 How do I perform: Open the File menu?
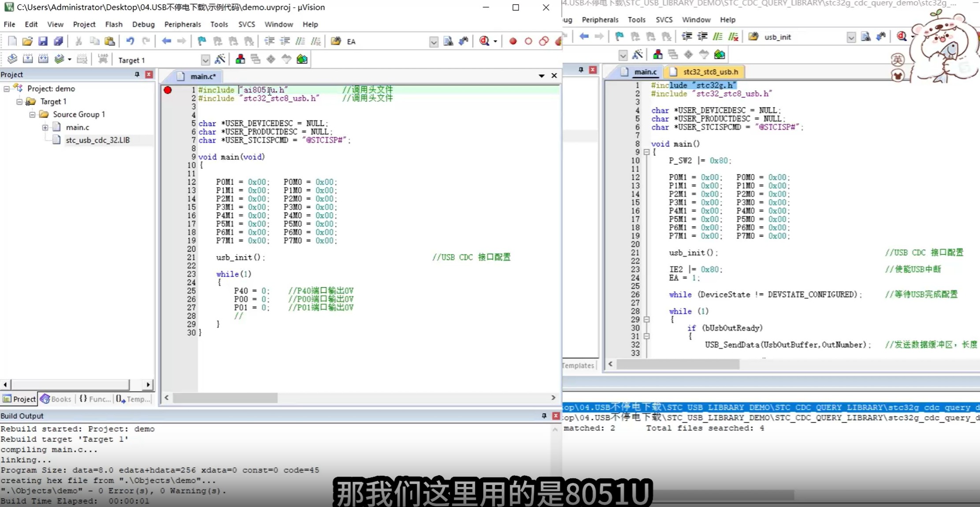point(9,24)
